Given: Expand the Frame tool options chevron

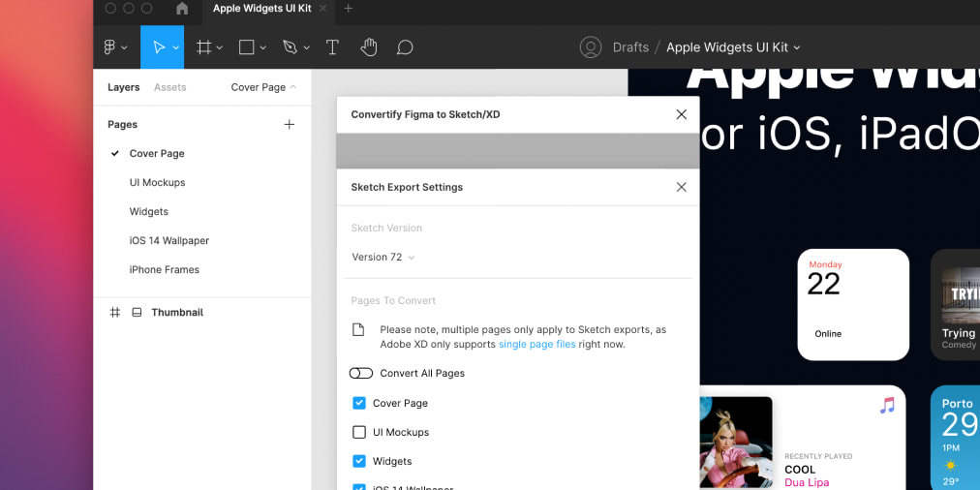Looking at the screenshot, I should 220,47.
